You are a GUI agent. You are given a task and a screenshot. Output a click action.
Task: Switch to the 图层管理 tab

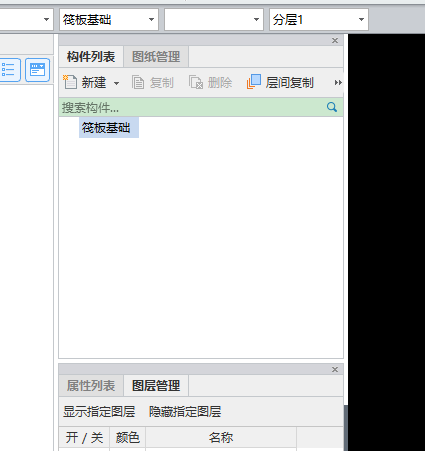[156, 386]
